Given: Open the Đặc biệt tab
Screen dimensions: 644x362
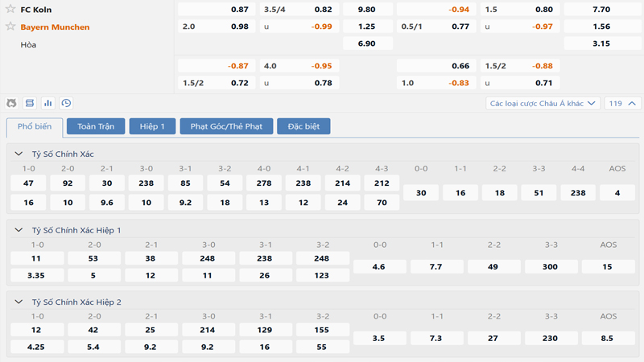Looking at the screenshot, I should [x=303, y=126].
